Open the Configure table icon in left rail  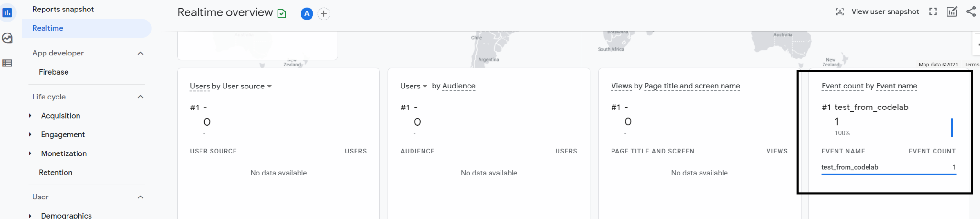tap(7, 63)
